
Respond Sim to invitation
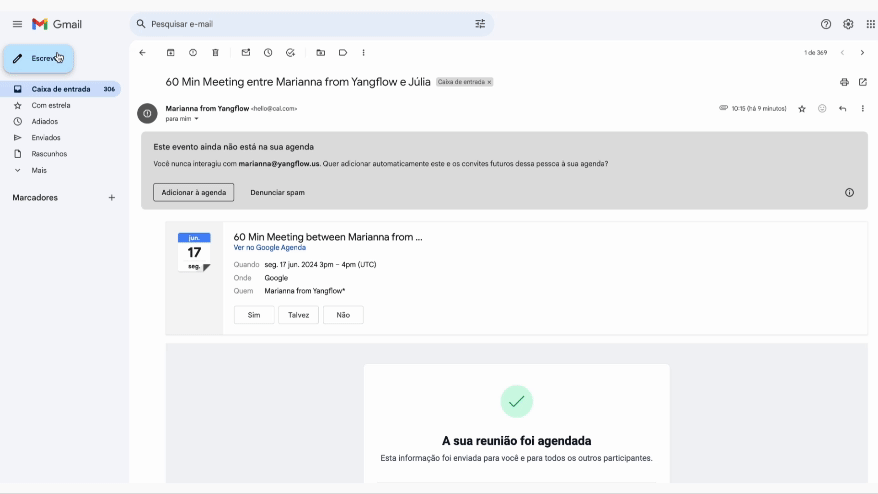(x=254, y=315)
